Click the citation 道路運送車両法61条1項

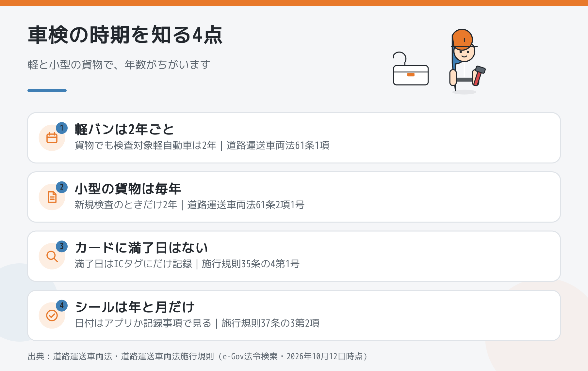[278, 146]
